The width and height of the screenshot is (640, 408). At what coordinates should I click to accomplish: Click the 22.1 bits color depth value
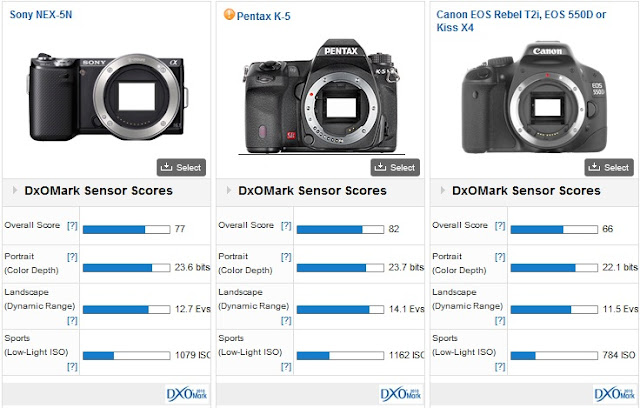click(x=620, y=268)
